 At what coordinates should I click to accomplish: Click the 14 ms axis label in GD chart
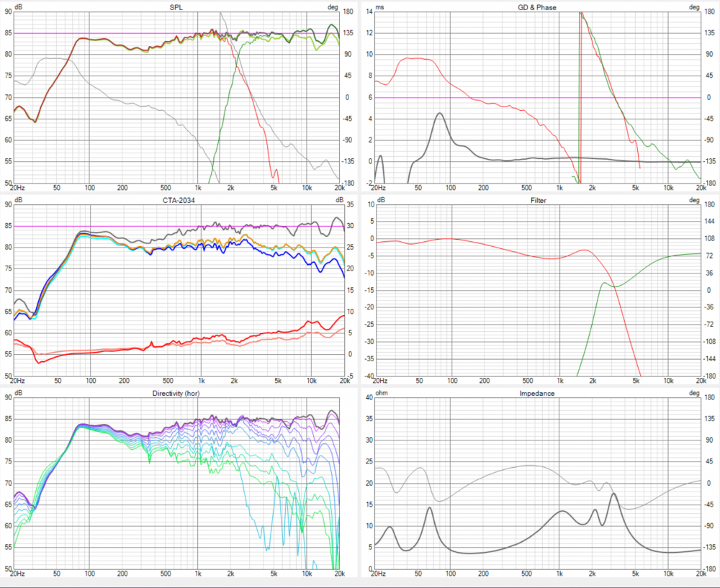pos(369,12)
